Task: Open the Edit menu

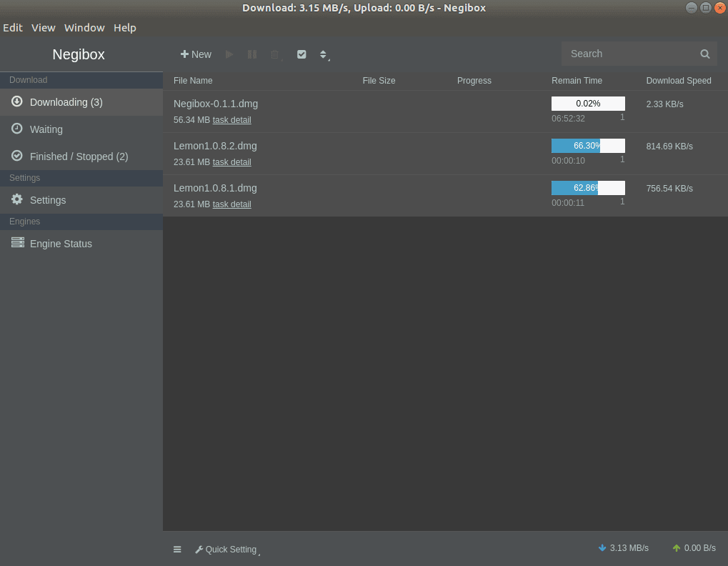Action: [x=13, y=28]
